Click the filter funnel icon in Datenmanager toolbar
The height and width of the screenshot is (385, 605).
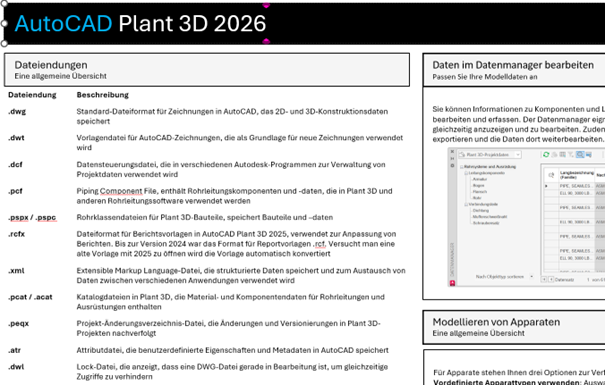[571, 155]
